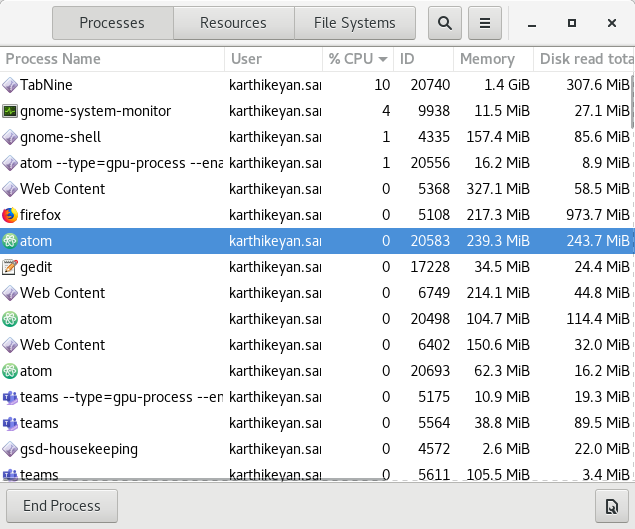Click the memory value 239.3 MiB
The height and width of the screenshot is (529, 635).
498,241
